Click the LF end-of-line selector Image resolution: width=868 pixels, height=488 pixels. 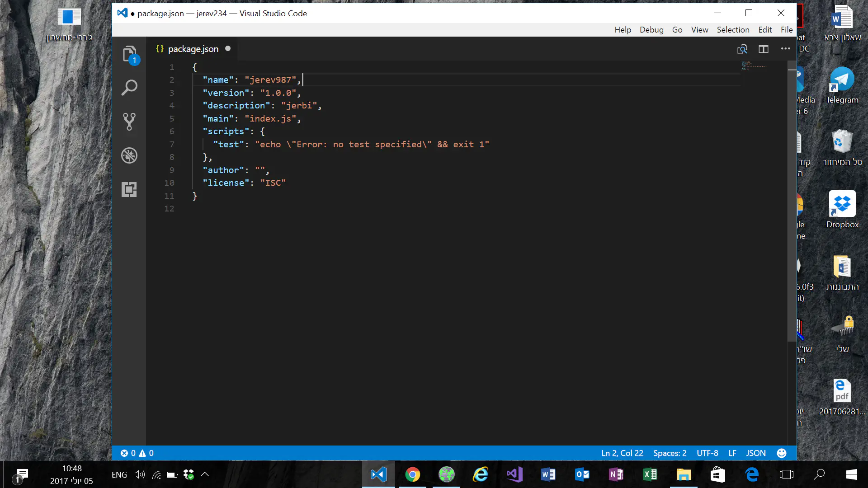point(732,453)
